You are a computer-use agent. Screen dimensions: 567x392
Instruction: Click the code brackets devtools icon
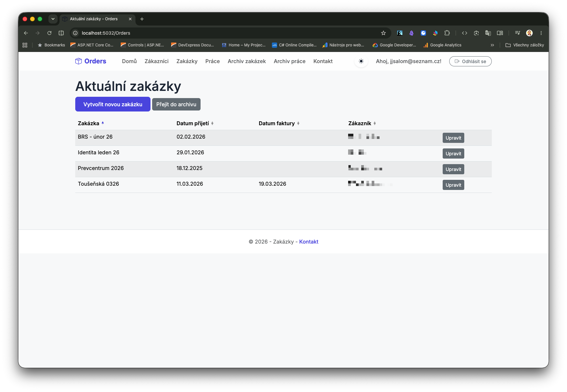coord(465,33)
